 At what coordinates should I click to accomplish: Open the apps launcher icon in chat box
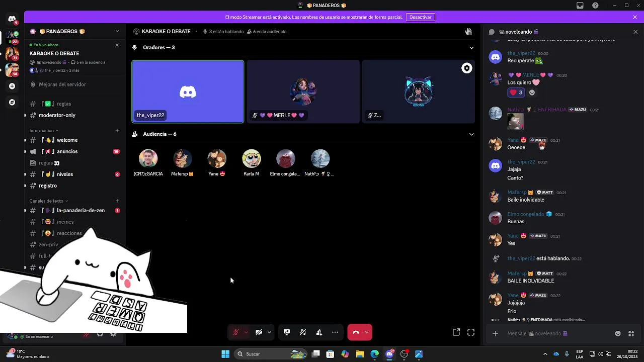click(x=631, y=333)
